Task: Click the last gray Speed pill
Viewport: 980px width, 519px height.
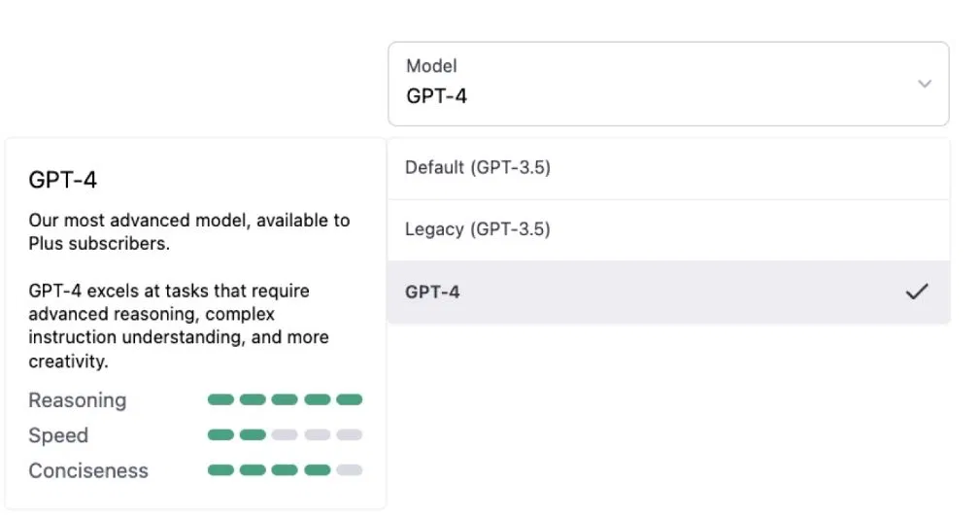Action: pyautogui.click(x=349, y=434)
